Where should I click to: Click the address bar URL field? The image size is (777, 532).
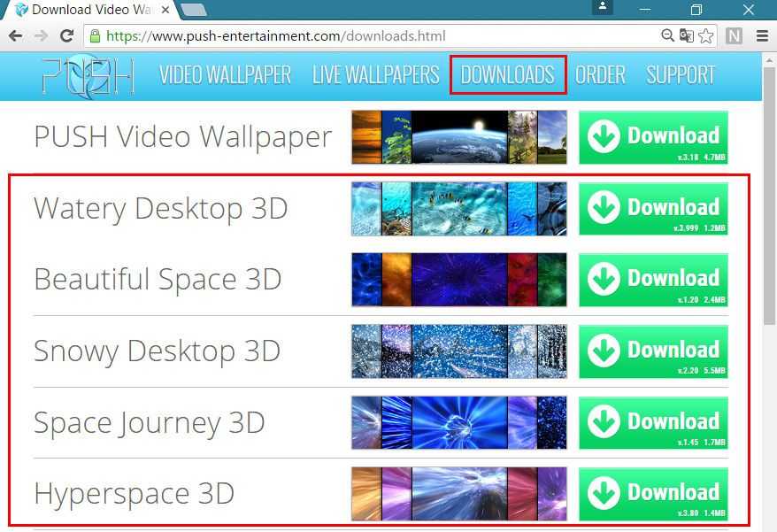[x=372, y=36]
